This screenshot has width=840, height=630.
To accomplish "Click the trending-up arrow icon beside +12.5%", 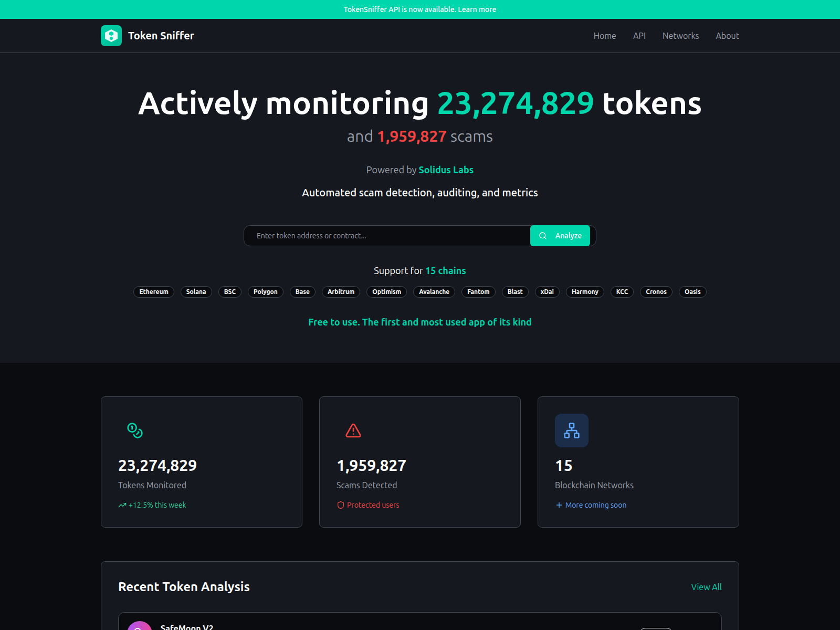I will coord(122,505).
